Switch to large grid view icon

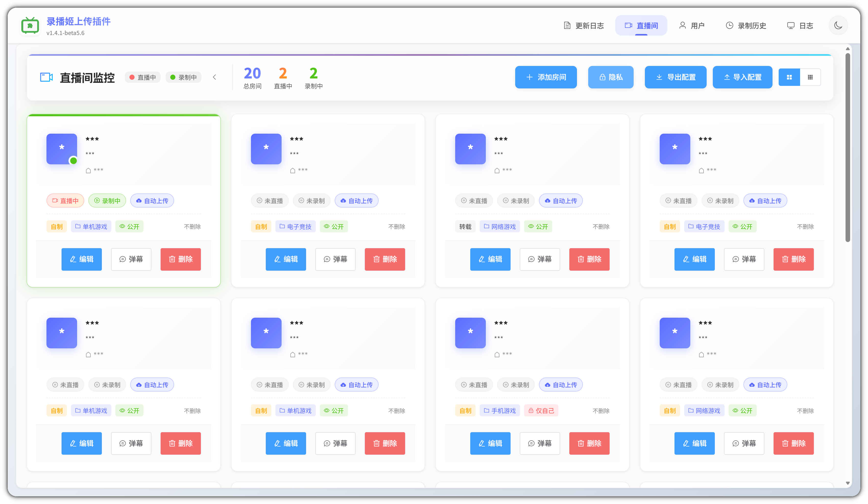(789, 77)
